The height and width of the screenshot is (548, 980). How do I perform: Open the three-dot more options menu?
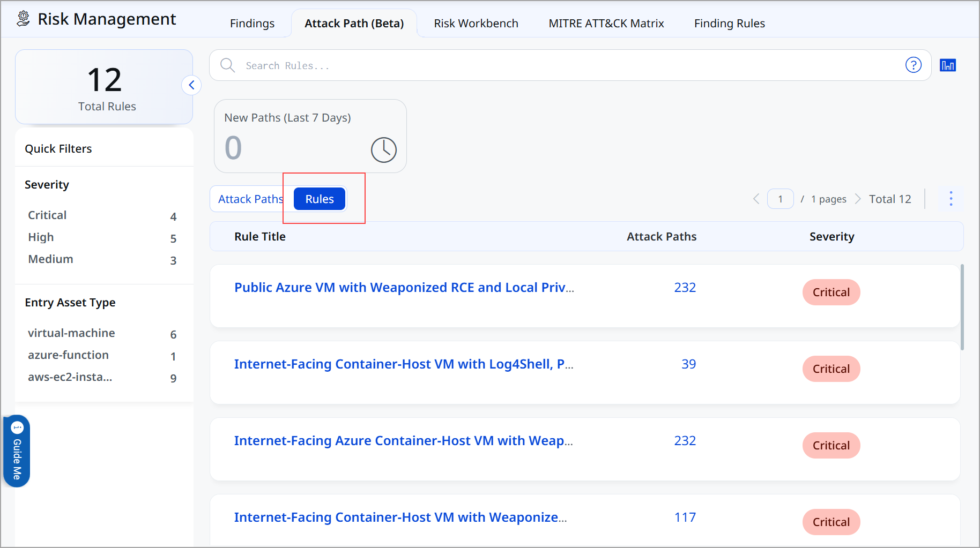pyautogui.click(x=951, y=199)
